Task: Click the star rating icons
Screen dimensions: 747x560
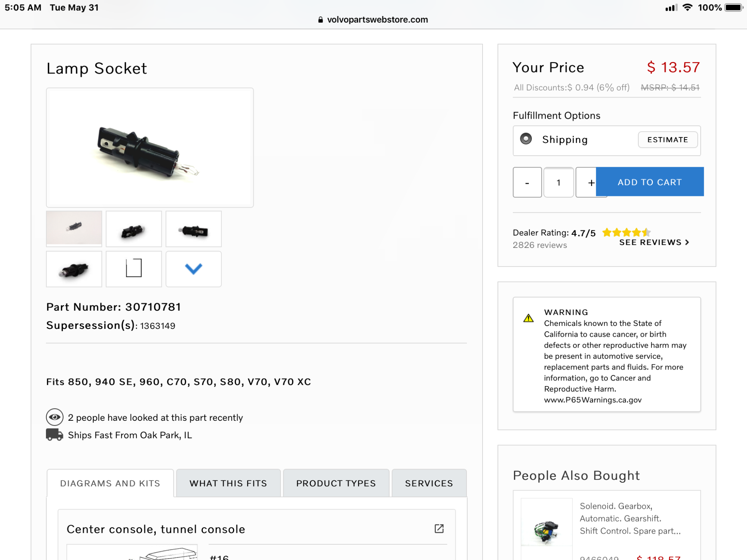Action: (626, 233)
